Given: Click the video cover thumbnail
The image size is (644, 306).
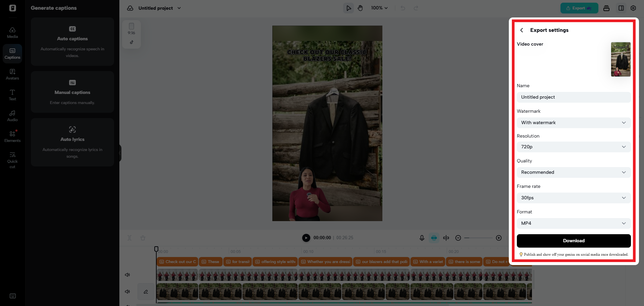Looking at the screenshot, I should pyautogui.click(x=621, y=59).
